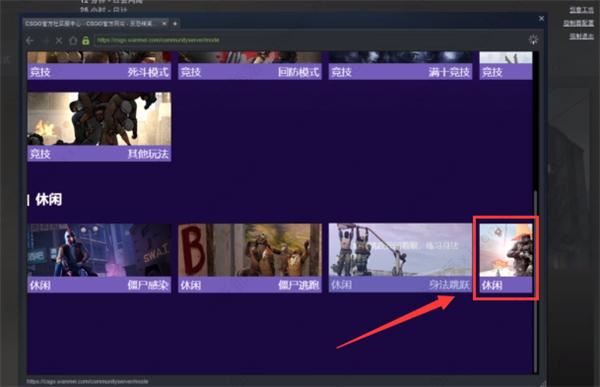Image resolution: width=600 pixels, height=387 pixels.
Task: Open a new tab with plus button
Action: 175,24
